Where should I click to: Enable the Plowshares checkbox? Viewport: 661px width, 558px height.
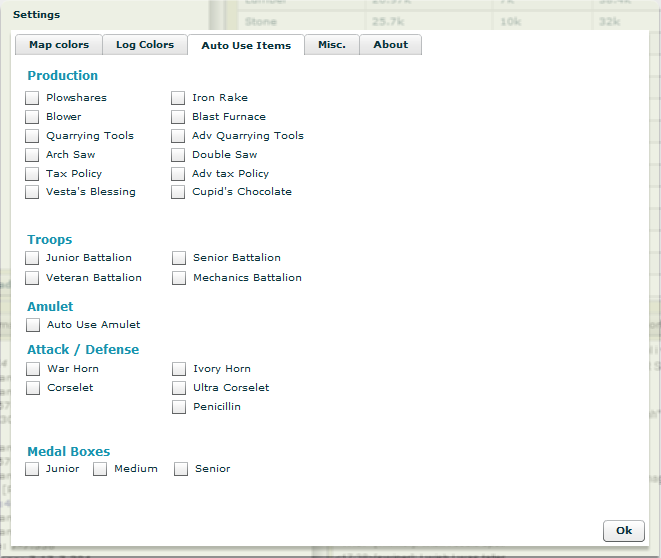pyautogui.click(x=33, y=98)
